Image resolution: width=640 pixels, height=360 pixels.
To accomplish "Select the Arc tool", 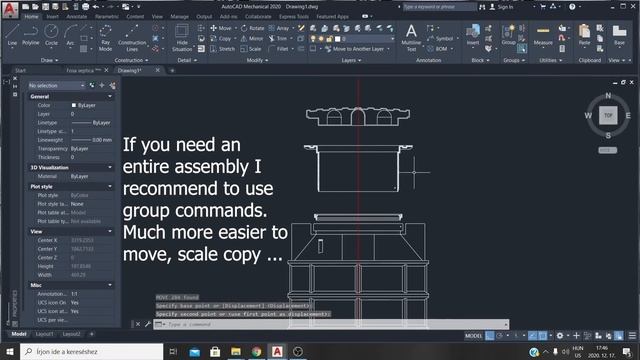I will 70,35.
